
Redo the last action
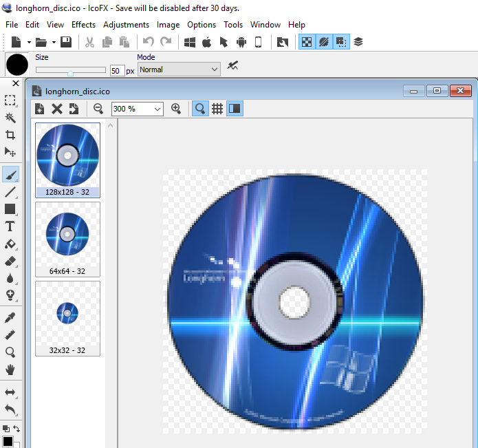(166, 41)
